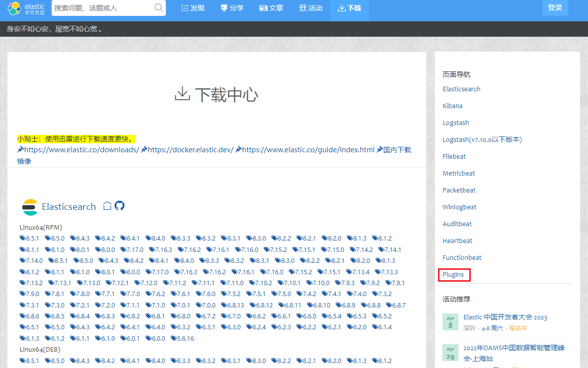Open the Plugins navigation link
Image resolution: width=588 pixels, height=368 pixels.
coord(453,274)
